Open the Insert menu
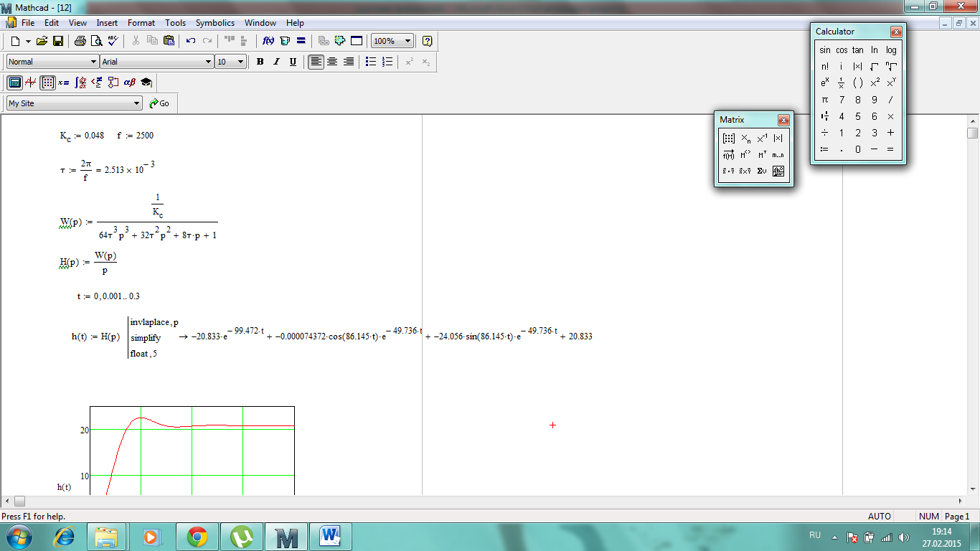Image resolution: width=980 pixels, height=551 pixels. coord(107,23)
